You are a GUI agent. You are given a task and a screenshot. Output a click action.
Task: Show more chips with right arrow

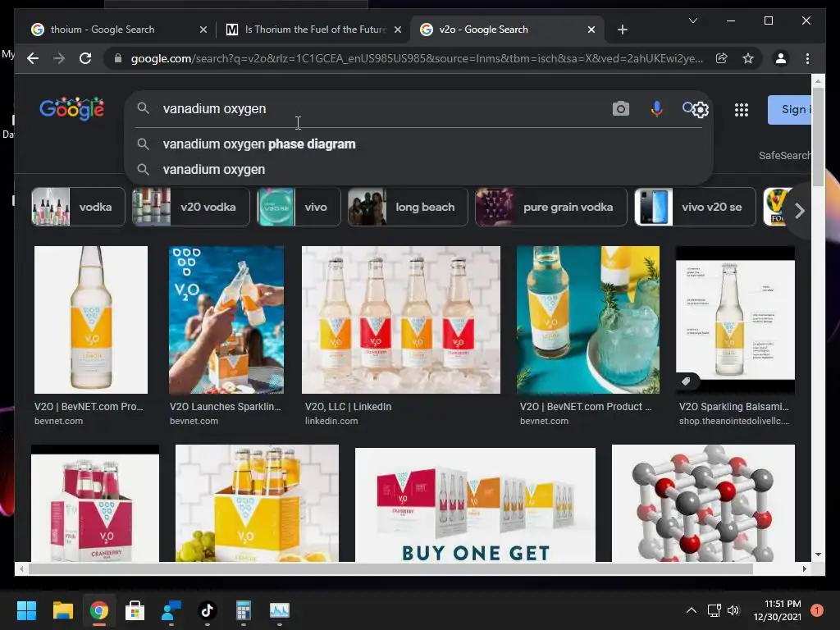click(x=799, y=211)
